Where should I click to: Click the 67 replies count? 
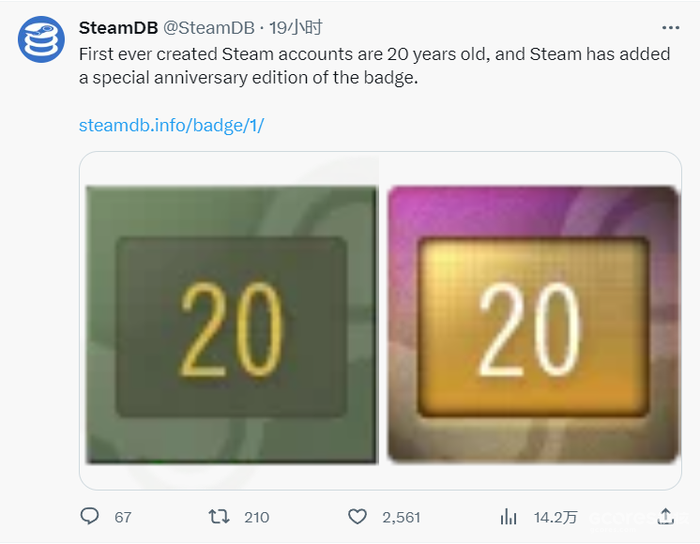tap(123, 517)
